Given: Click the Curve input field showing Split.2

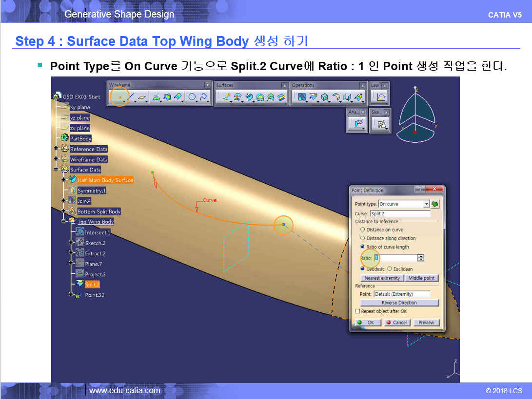Looking at the screenshot, I should pos(400,213).
